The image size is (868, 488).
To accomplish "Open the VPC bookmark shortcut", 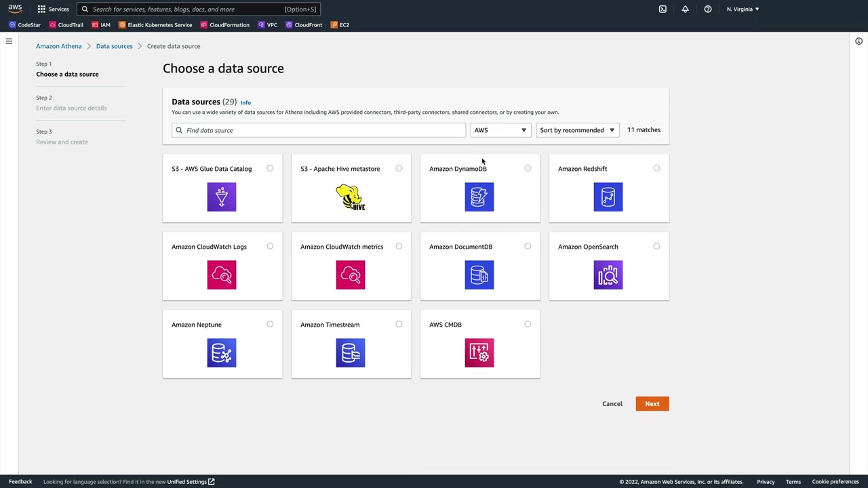I will tap(267, 25).
